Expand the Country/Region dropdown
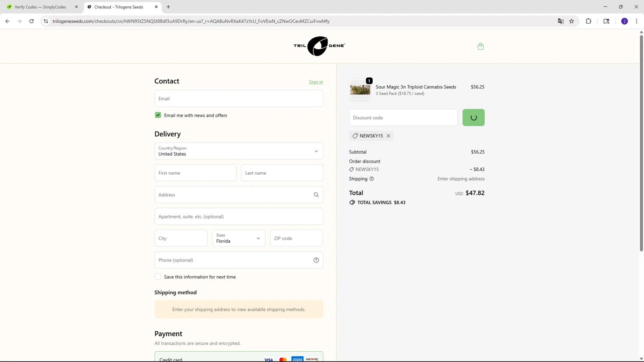The width and height of the screenshot is (644, 362). pyautogui.click(x=239, y=151)
